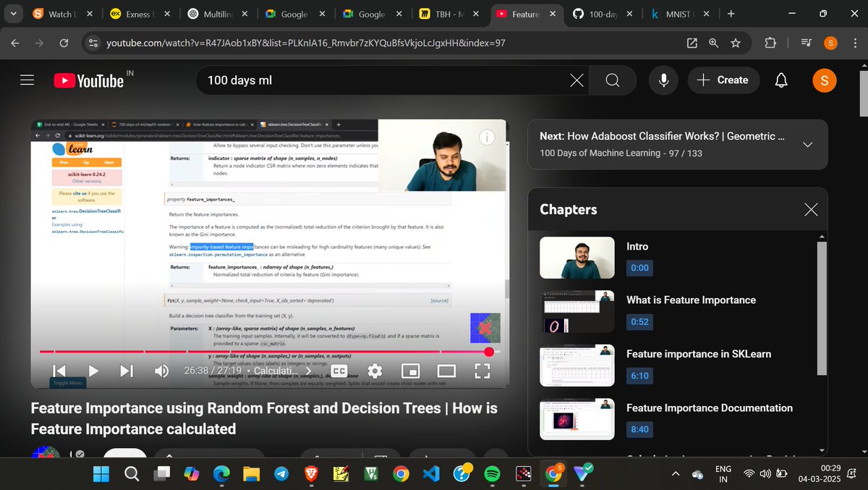Open Telegram from the taskbar

coord(281,474)
